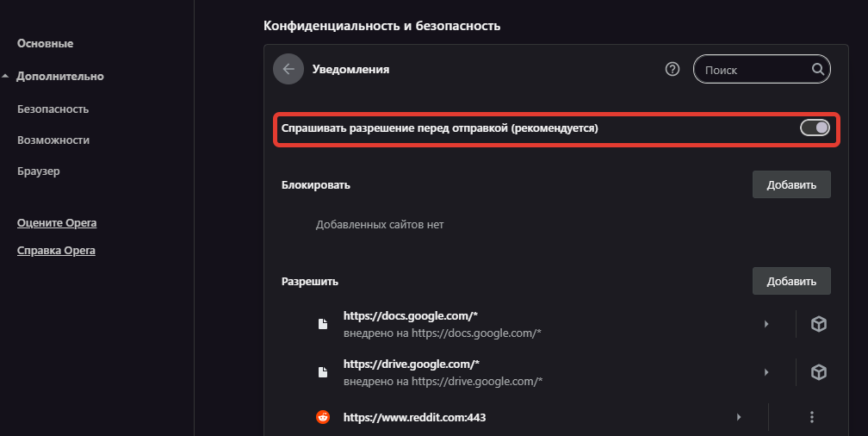Expand details arrow for drive.google.com
The height and width of the screenshot is (436, 868).
coord(766,372)
